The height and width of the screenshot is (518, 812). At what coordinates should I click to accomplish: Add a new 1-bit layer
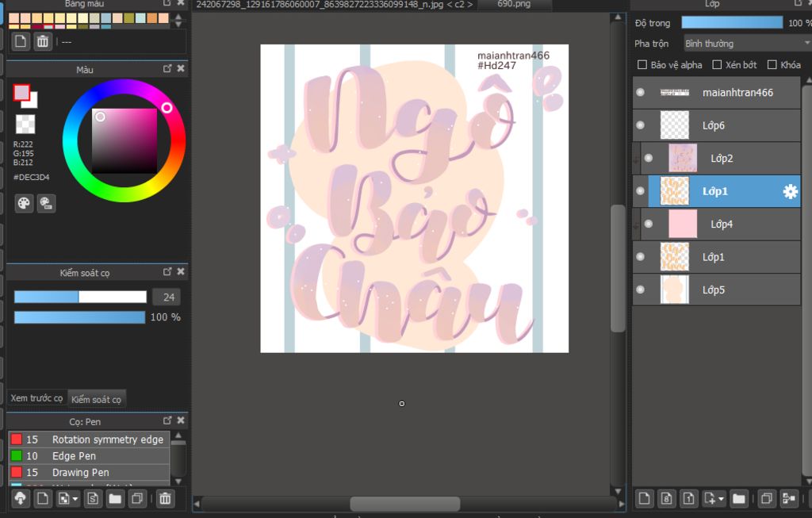pyautogui.click(x=689, y=498)
